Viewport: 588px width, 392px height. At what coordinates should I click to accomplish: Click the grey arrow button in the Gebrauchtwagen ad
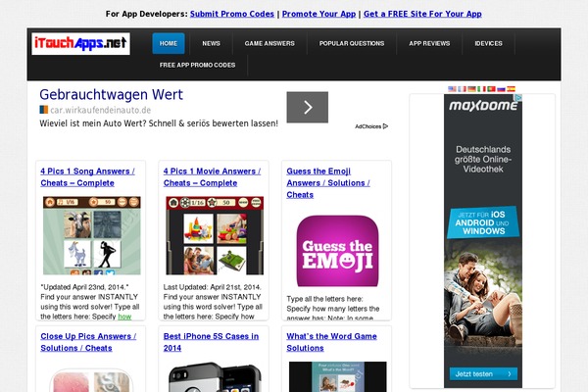coord(307,107)
